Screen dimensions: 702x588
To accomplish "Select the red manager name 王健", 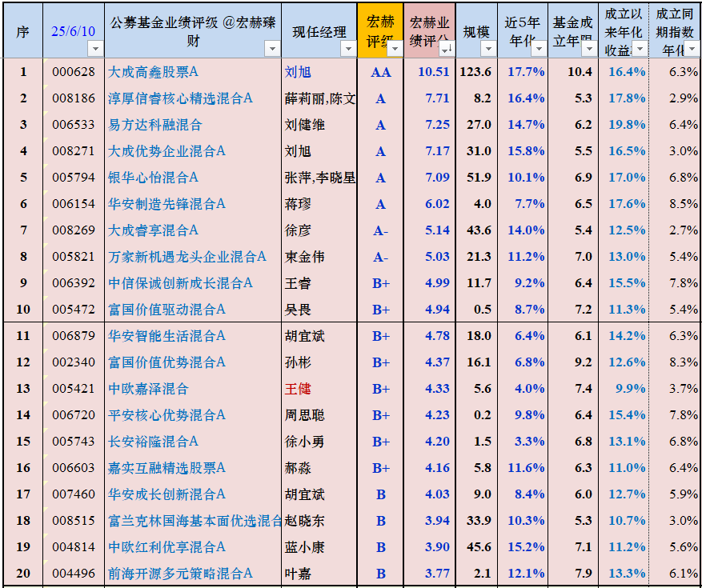I will coord(298,389).
